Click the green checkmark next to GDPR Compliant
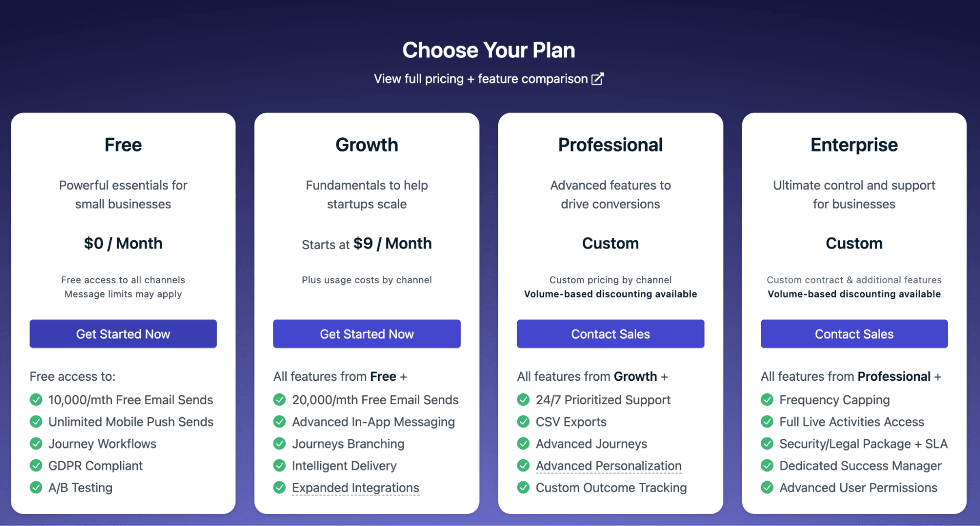980x526 pixels. click(36, 465)
